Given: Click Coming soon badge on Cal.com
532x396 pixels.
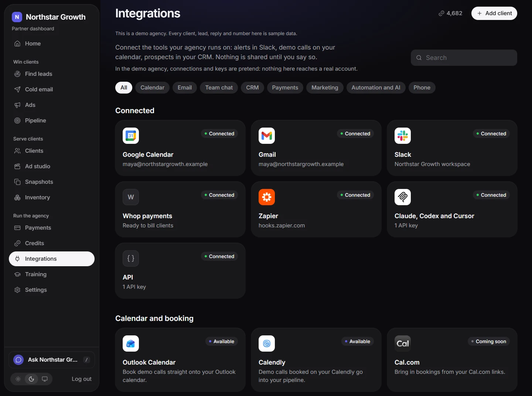Looking at the screenshot, I should [x=489, y=341].
